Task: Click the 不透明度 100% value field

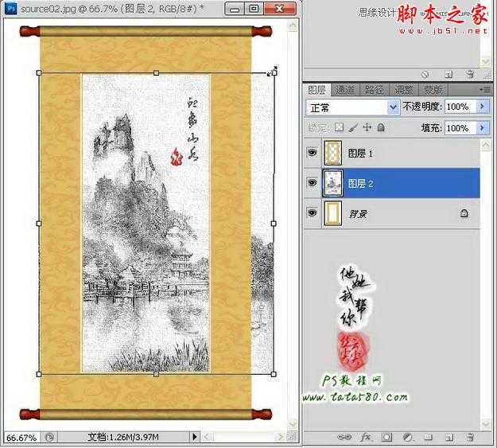Action: (x=460, y=107)
